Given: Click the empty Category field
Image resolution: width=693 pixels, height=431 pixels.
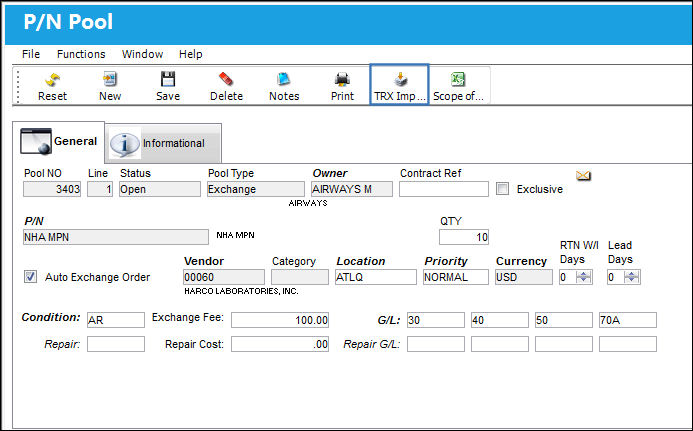Looking at the screenshot, I should [x=300, y=277].
